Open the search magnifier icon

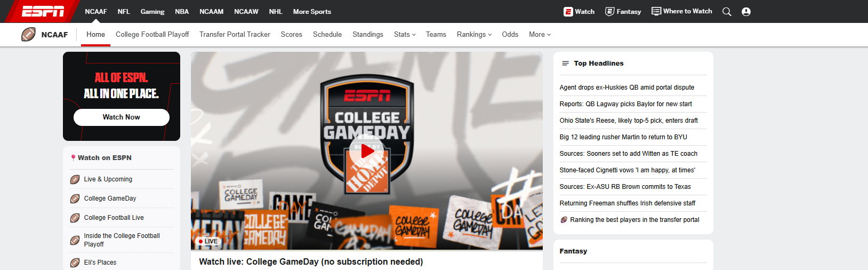[727, 12]
